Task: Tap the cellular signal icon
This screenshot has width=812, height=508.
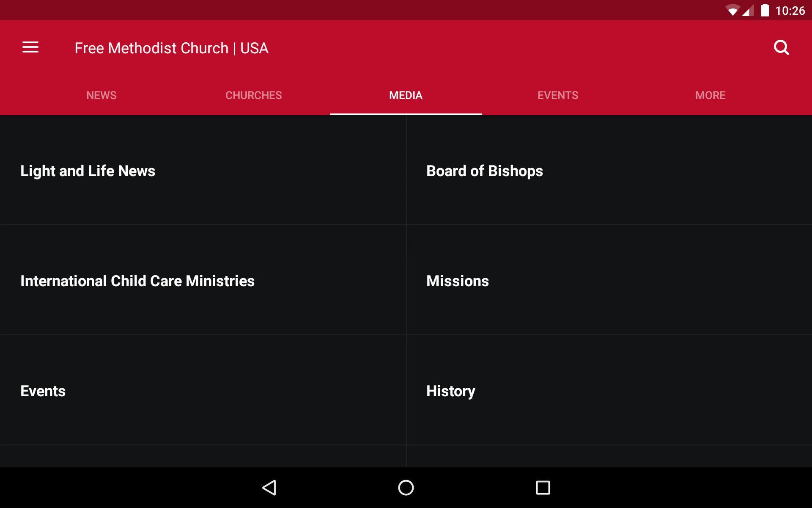Action: (748, 11)
